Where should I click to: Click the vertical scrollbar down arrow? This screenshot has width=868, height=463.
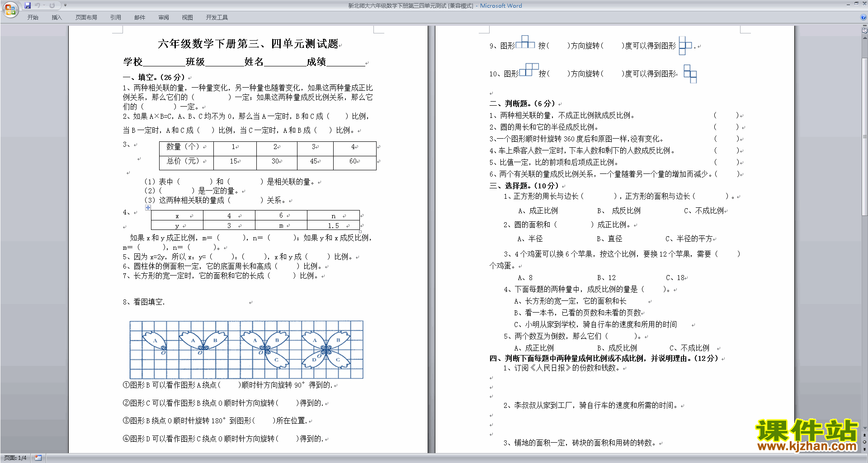(x=865, y=428)
